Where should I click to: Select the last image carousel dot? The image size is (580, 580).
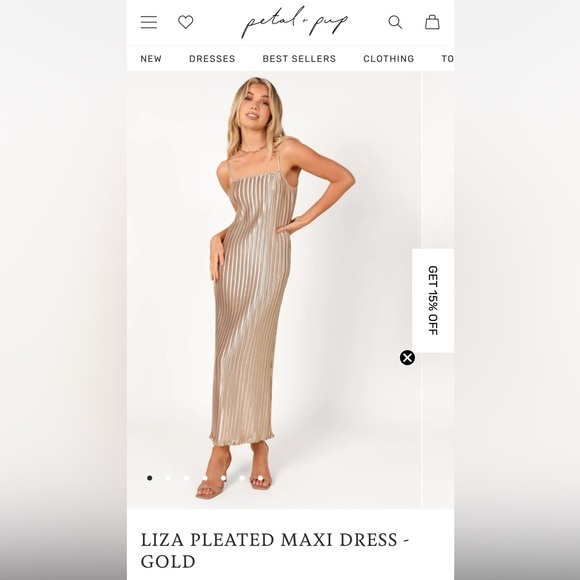tap(260, 478)
